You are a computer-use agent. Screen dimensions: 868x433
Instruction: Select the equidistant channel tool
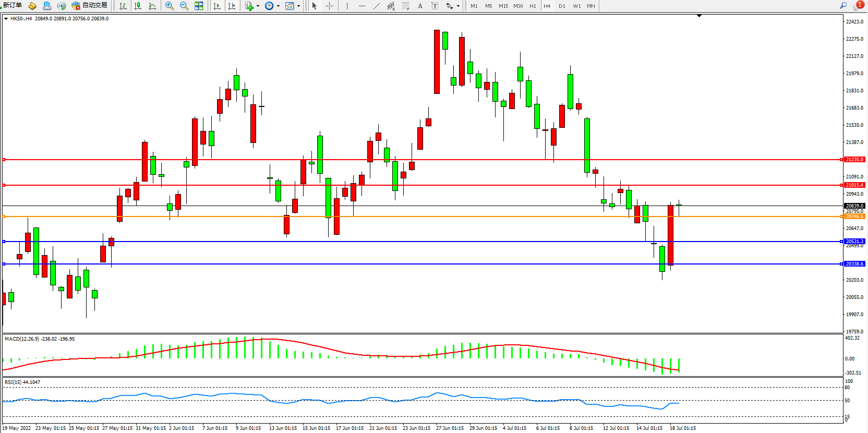391,6
